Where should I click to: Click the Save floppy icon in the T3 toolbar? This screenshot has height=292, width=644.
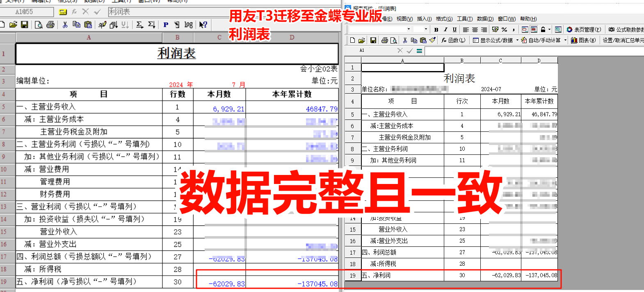click(25, 25)
